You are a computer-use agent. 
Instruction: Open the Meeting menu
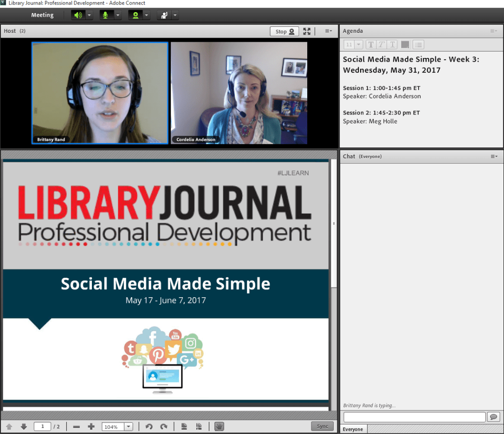pyautogui.click(x=42, y=15)
